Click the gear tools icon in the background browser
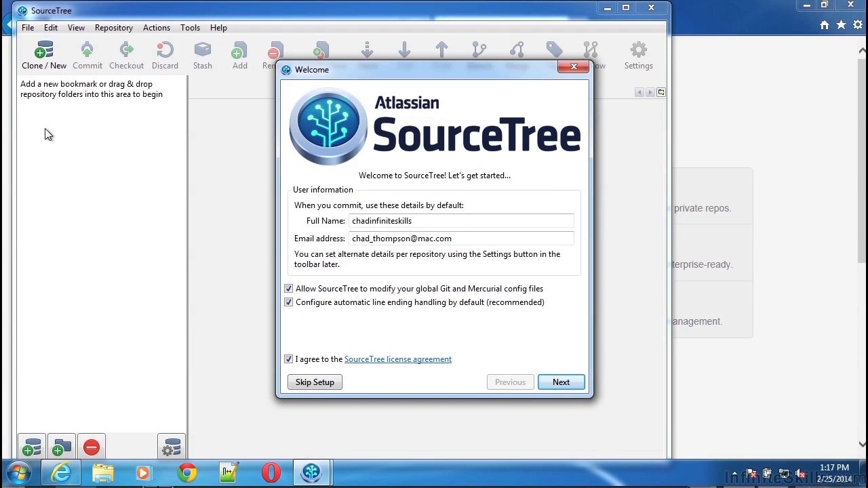Image resolution: width=868 pixels, height=488 pixels. point(858,25)
